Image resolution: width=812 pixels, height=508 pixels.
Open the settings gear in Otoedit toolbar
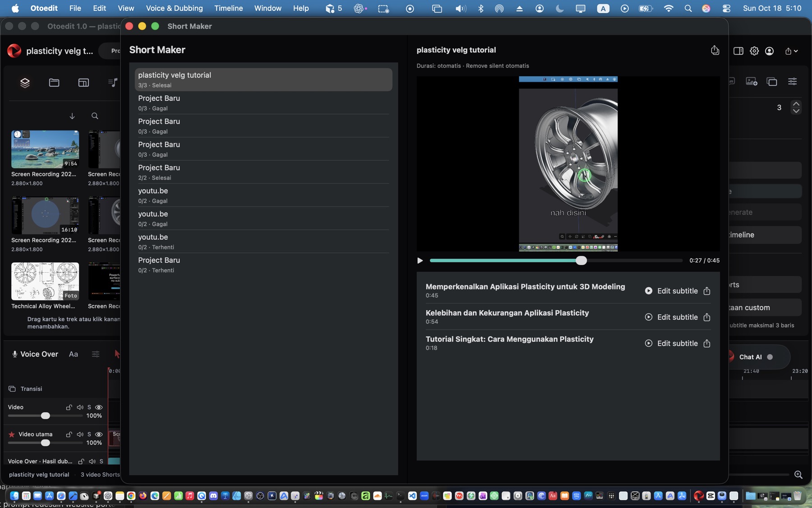pyautogui.click(x=754, y=51)
